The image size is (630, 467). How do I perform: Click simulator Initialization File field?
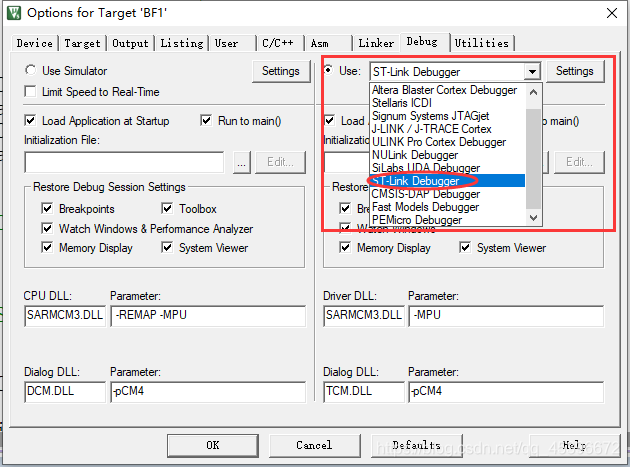[124, 162]
